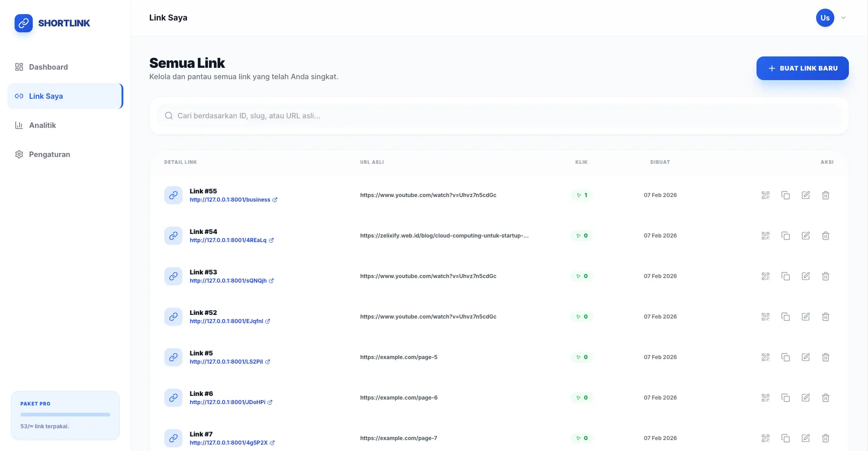Open the Analitik sidebar page

pos(42,125)
